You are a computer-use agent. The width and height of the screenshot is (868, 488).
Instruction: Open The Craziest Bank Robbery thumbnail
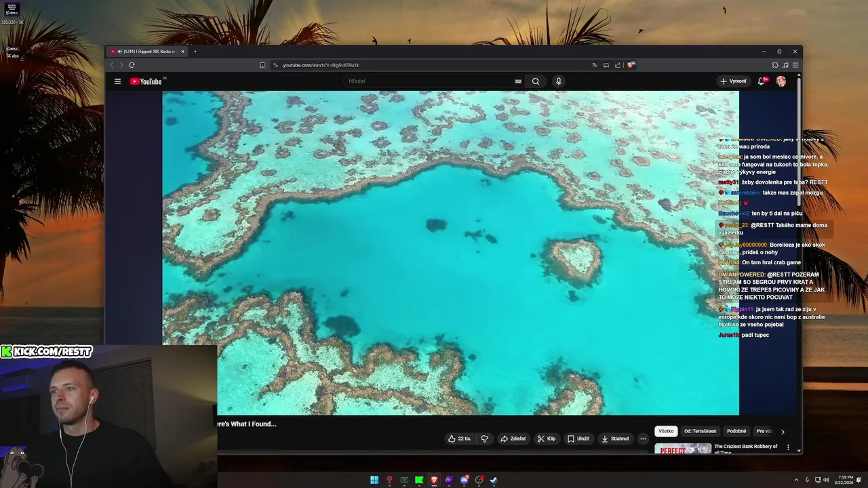click(x=683, y=449)
